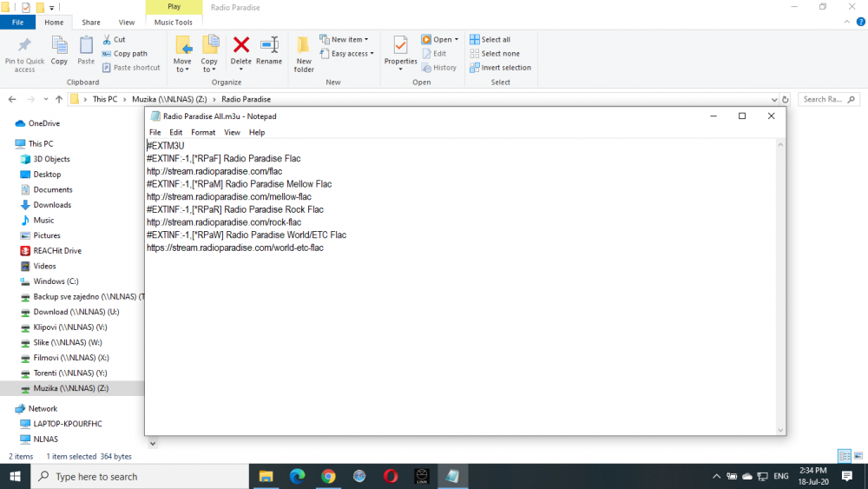The image size is (868, 489).
Task: Expand address bar history dropdown
Action: point(774,100)
